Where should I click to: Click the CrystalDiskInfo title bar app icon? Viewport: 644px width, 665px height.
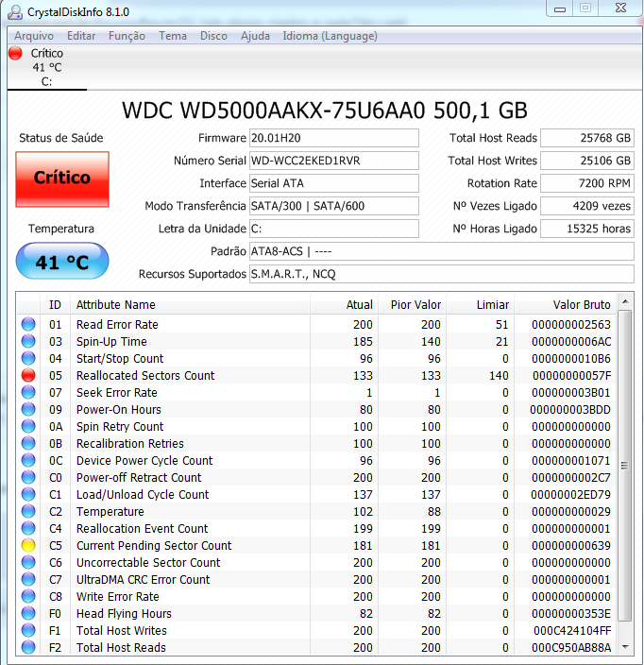(x=15, y=12)
